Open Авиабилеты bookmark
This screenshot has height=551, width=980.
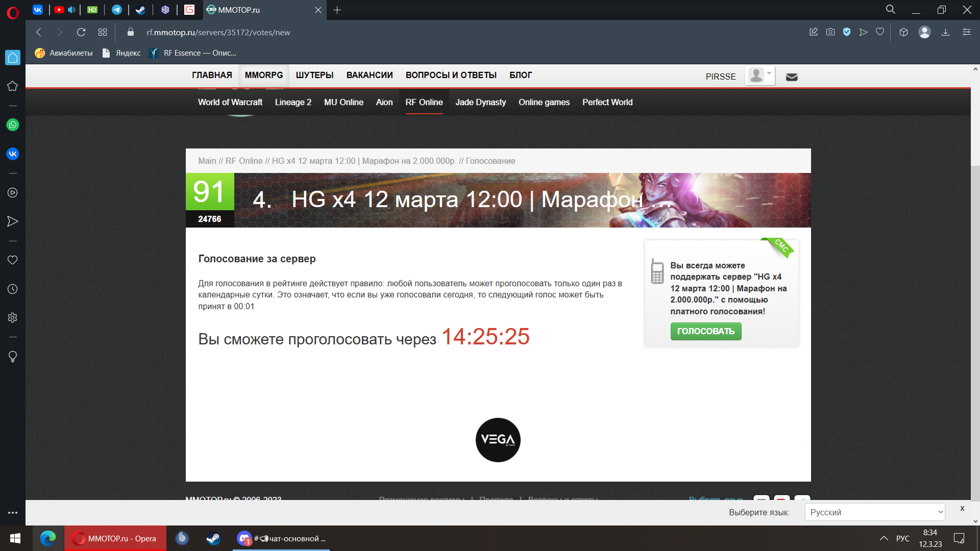pyautogui.click(x=64, y=53)
